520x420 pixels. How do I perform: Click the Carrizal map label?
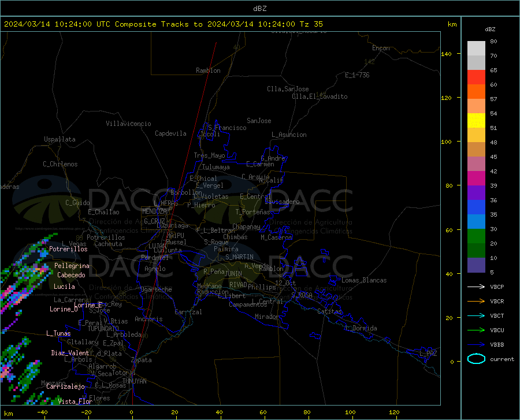pos(188,312)
